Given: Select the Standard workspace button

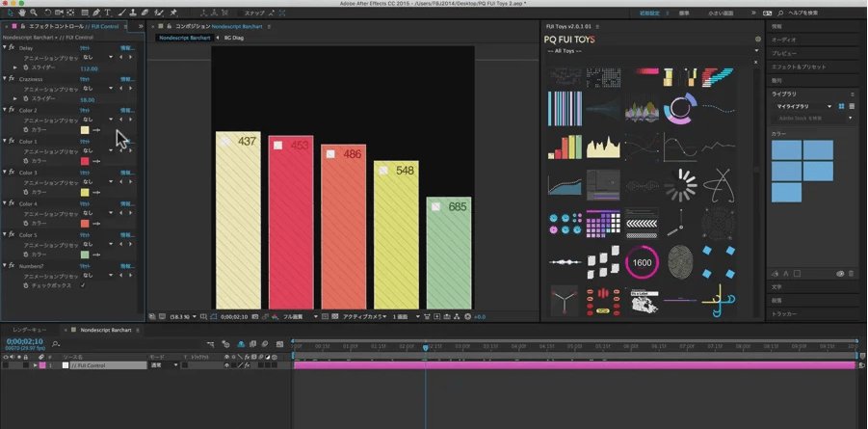Looking at the screenshot, I should [x=684, y=13].
